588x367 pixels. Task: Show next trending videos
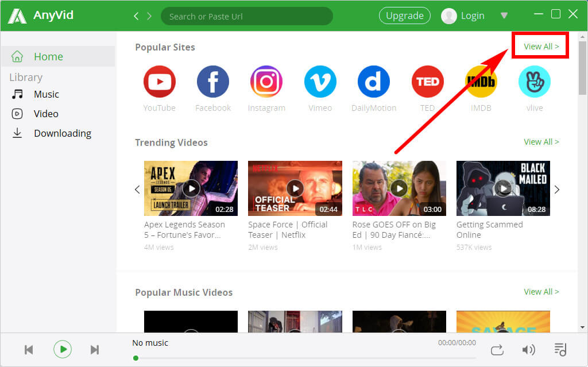tap(557, 190)
